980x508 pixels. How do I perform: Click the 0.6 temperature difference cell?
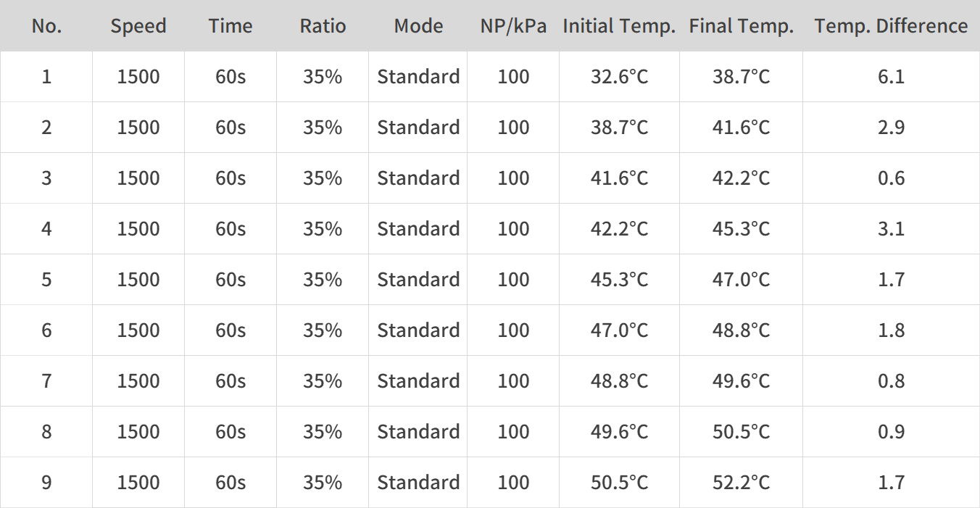point(891,178)
